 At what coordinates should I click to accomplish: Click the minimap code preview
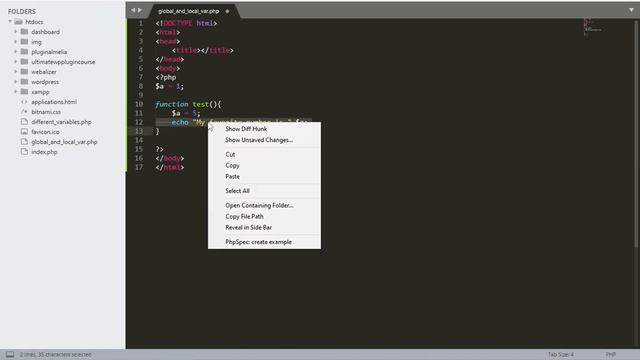pyautogui.click(x=592, y=27)
